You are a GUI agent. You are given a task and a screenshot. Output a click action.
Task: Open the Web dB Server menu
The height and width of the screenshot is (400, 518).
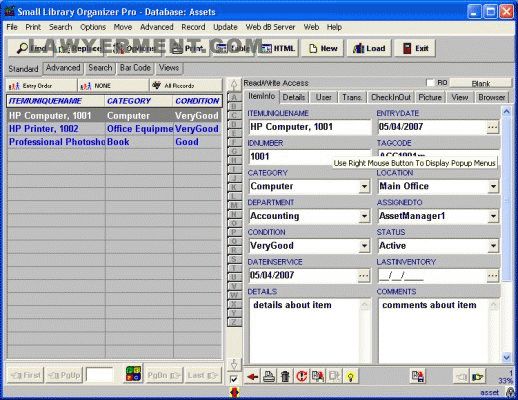pyautogui.click(x=270, y=27)
